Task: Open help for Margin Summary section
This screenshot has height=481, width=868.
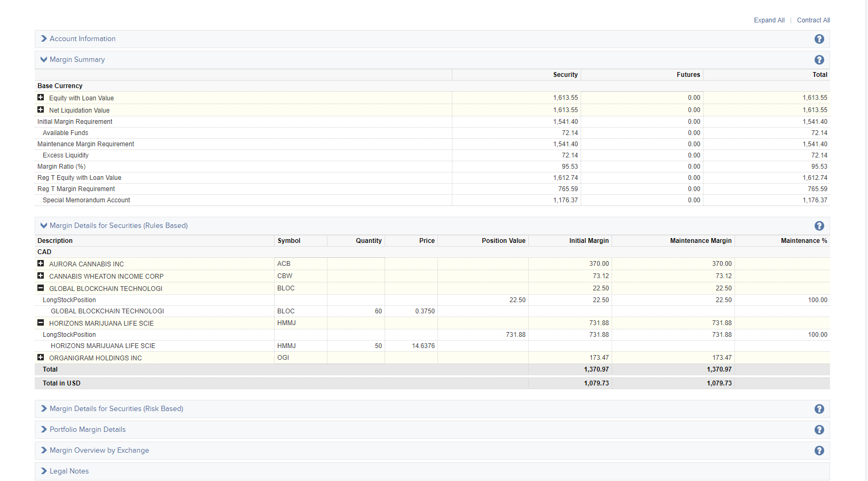Action: [819, 60]
